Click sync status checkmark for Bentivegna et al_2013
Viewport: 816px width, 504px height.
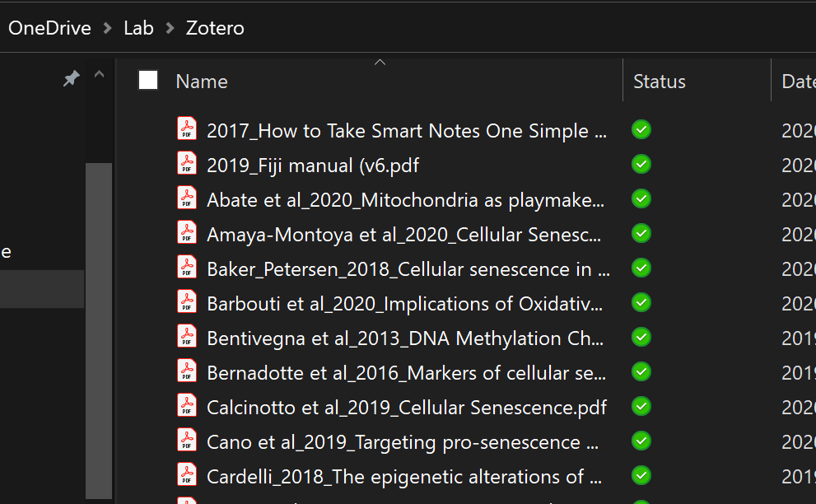point(641,337)
